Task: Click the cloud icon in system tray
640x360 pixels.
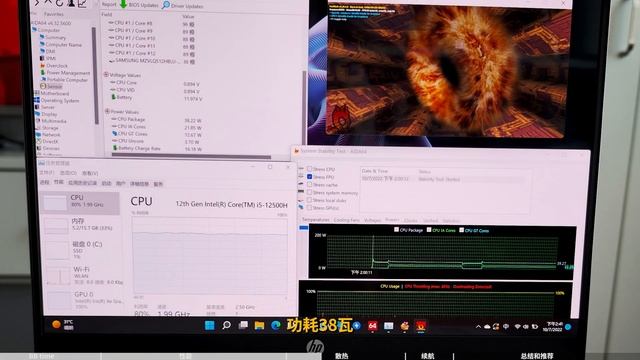Action: click(487, 327)
